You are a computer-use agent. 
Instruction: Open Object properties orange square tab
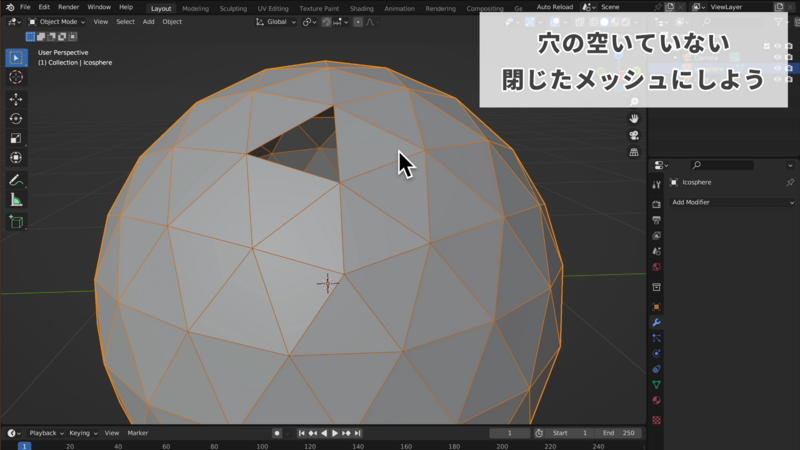(x=657, y=307)
